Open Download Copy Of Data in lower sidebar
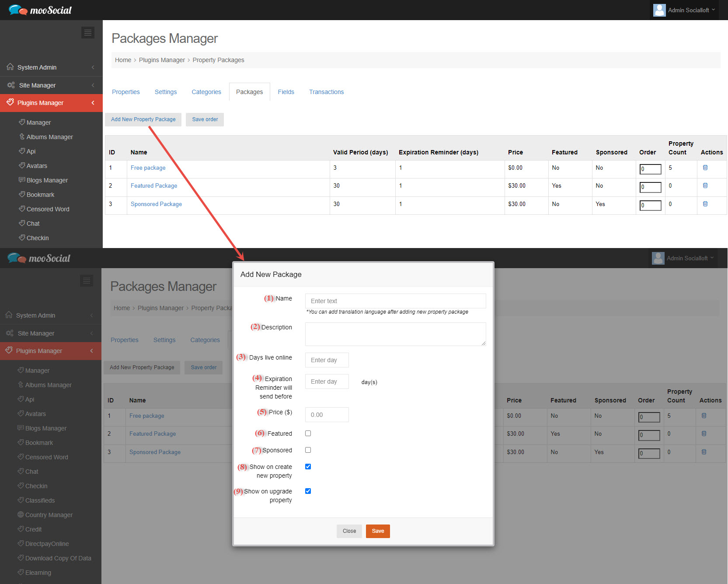The image size is (728, 584). (x=58, y=558)
